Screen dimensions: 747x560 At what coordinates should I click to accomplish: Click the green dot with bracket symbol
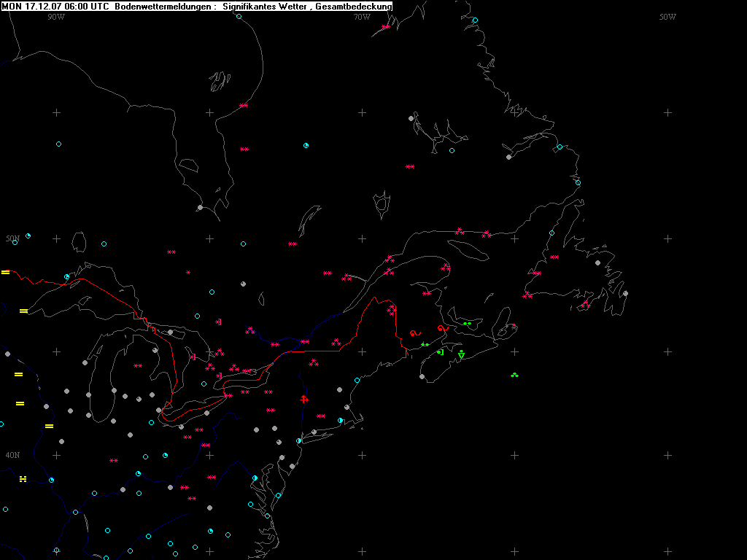coord(440,352)
